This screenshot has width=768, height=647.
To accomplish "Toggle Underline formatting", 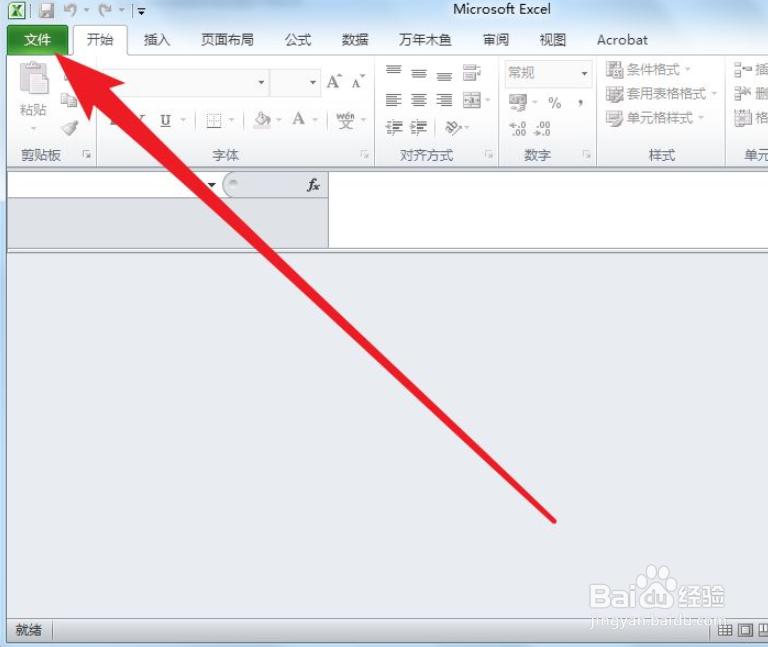I will (x=166, y=120).
